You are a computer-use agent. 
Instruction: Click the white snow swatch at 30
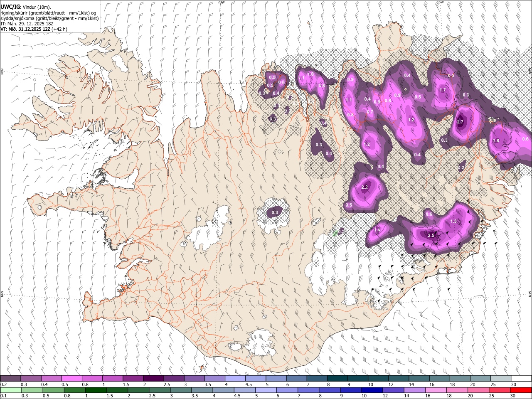point(521,379)
